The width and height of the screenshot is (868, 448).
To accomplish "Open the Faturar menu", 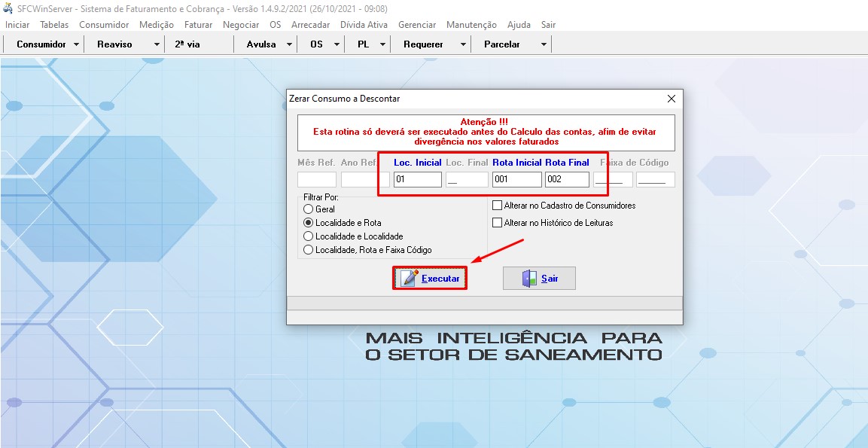I will click(x=198, y=25).
